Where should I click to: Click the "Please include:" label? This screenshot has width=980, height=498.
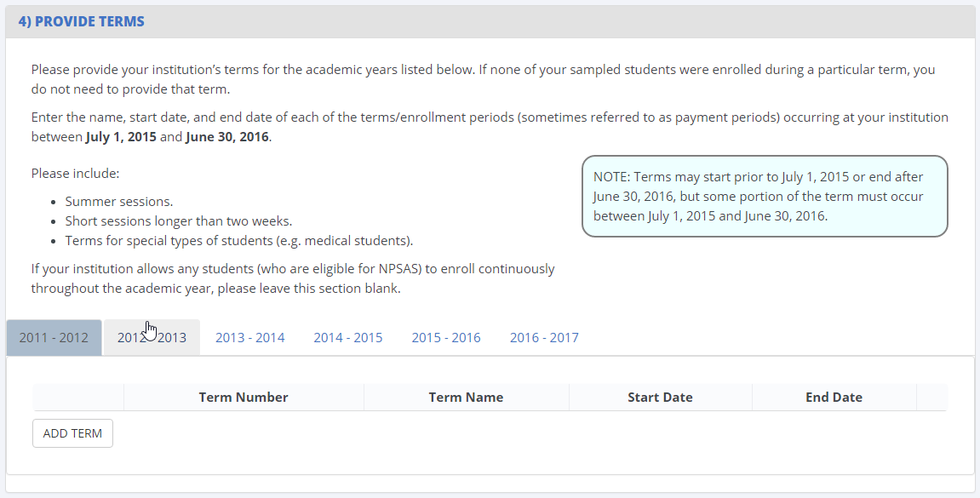click(76, 174)
